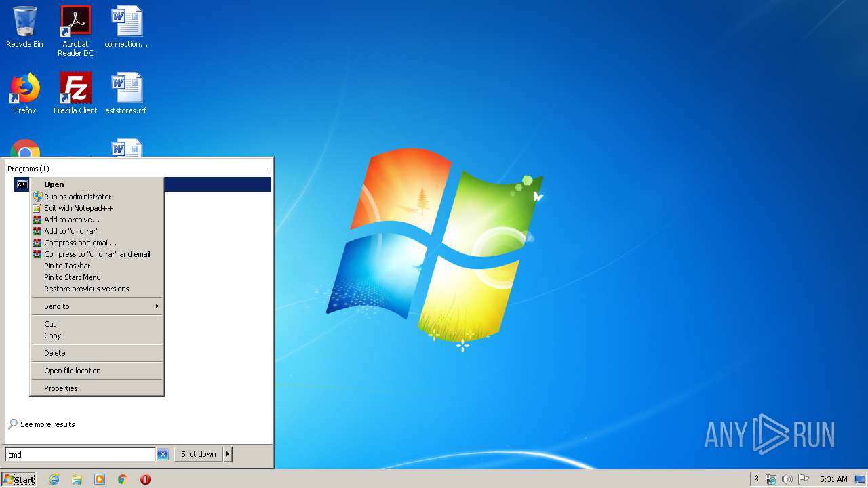The height and width of the screenshot is (488, 868).
Task: Select Run as administrator
Action: coord(97,197)
